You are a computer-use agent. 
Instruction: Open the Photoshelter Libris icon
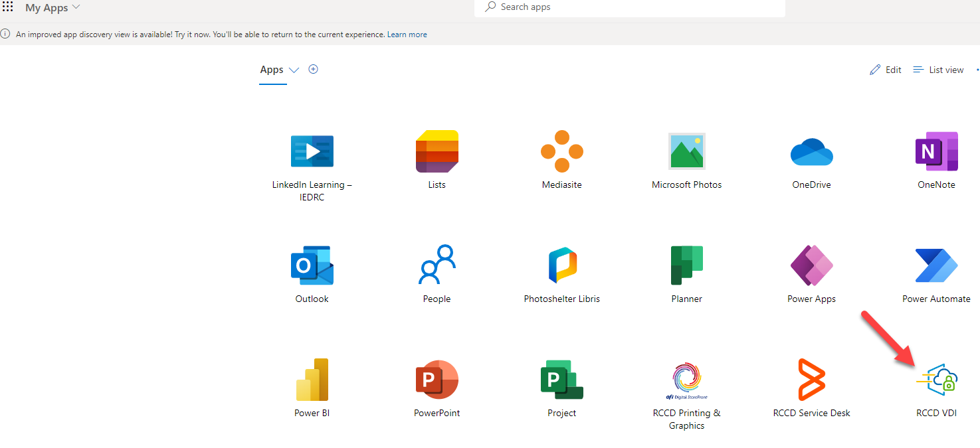click(x=561, y=265)
